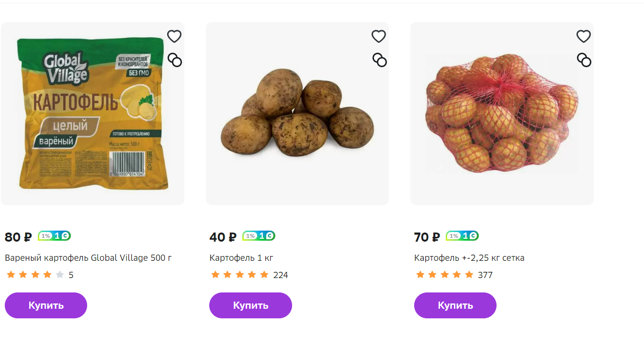Open Вареный картофель Global Village 500 г link
Image resolution: width=644 pixels, height=338 pixels.
tap(88, 258)
